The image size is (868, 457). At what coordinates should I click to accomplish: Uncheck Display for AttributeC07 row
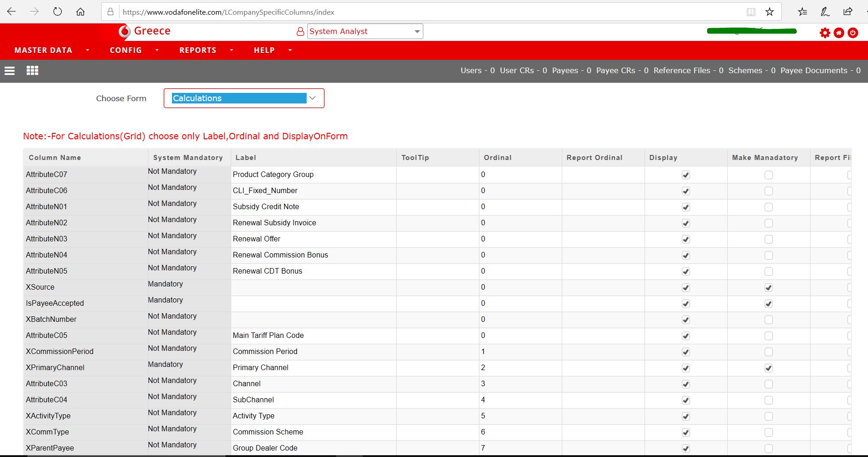tap(686, 175)
